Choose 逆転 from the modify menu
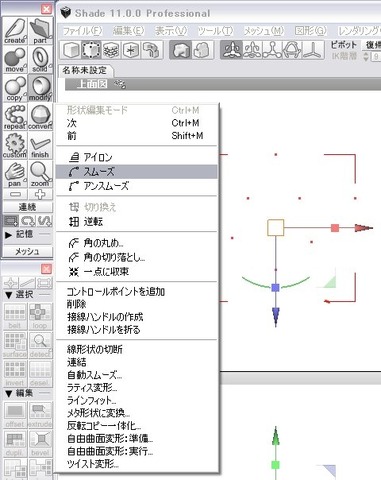381x480 pixels. pyautogui.click(x=136, y=222)
